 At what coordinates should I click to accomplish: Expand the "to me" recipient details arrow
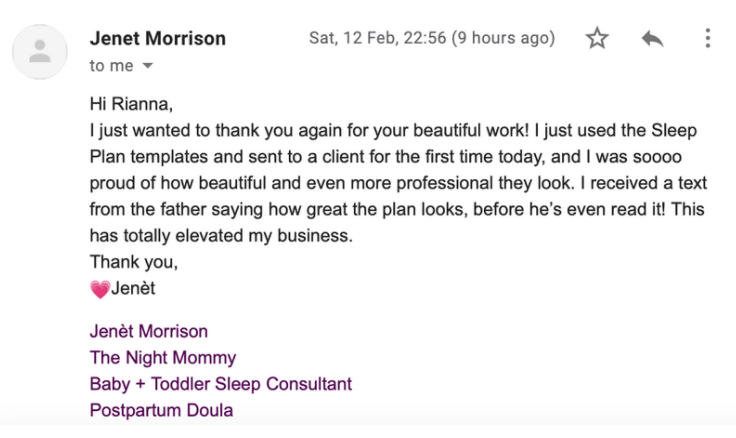(x=149, y=66)
